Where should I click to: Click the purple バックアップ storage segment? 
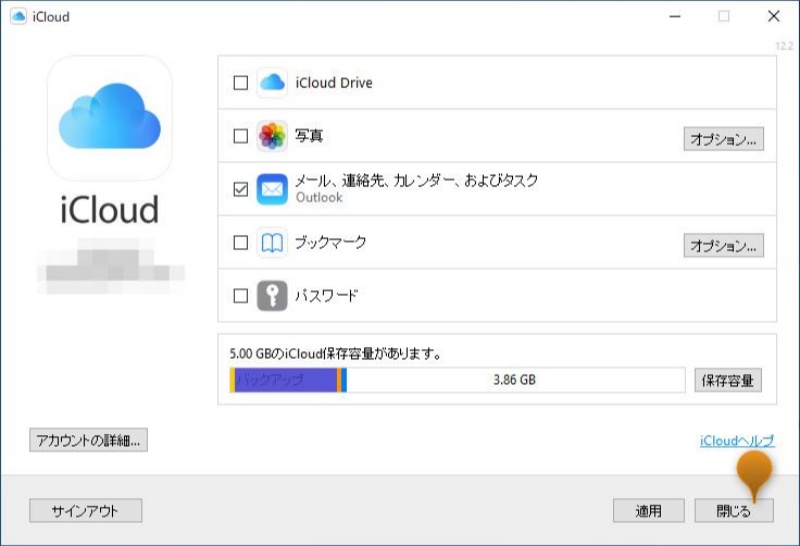coord(286,380)
